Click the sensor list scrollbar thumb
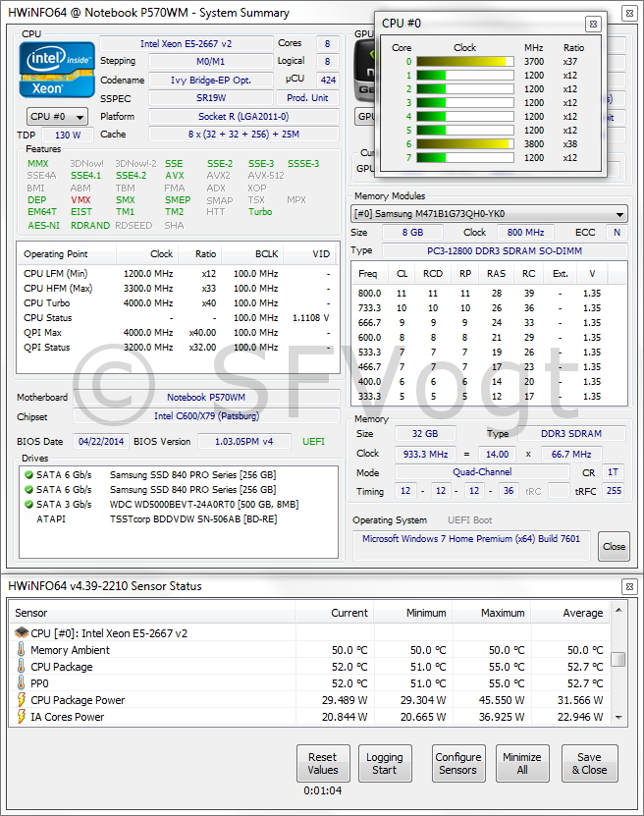The width and height of the screenshot is (644, 816). click(618, 659)
